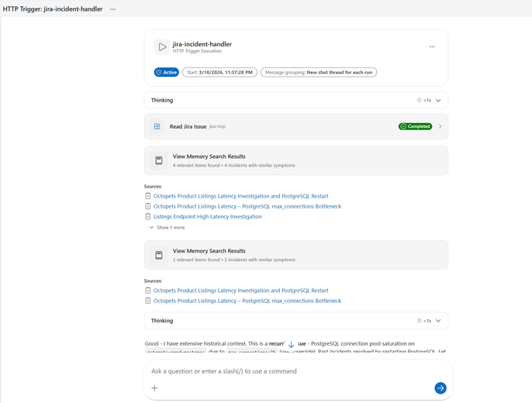
Task: Open the ellipsis menu in the page header
Action: [x=112, y=9]
